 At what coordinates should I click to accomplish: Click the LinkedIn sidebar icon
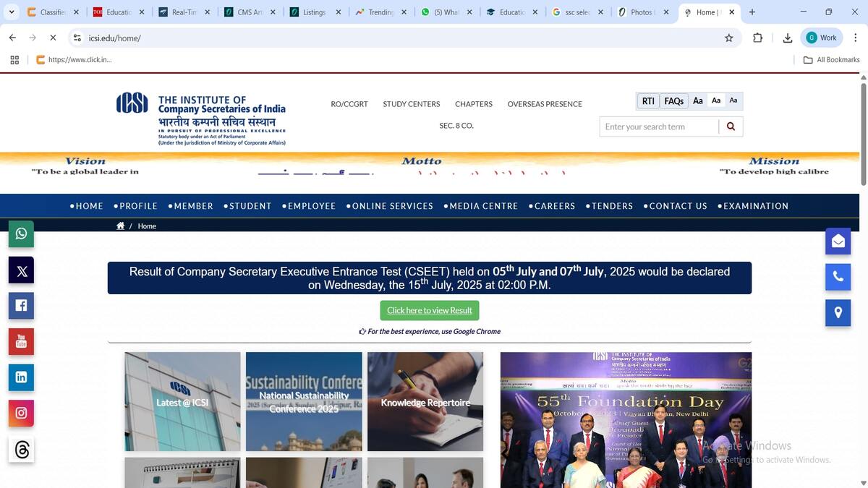click(21, 377)
